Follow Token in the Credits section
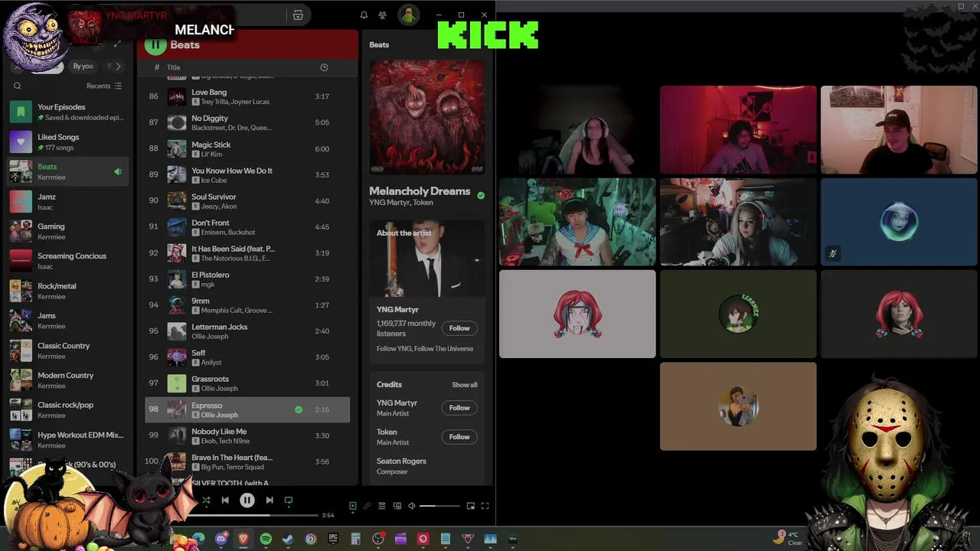 [x=459, y=437]
